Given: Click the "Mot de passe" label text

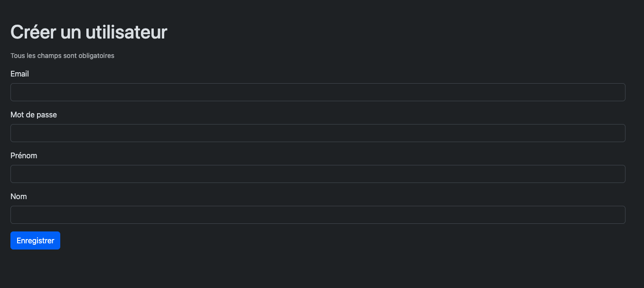Looking at the screenshot, I should (x=34, y=115).
